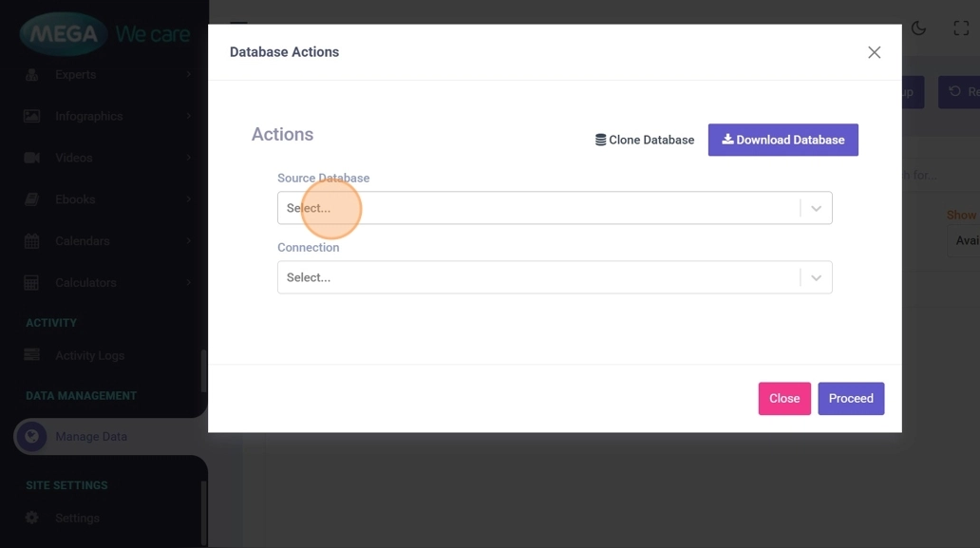Open Activity Logs in the sidebar

point(89,355)
